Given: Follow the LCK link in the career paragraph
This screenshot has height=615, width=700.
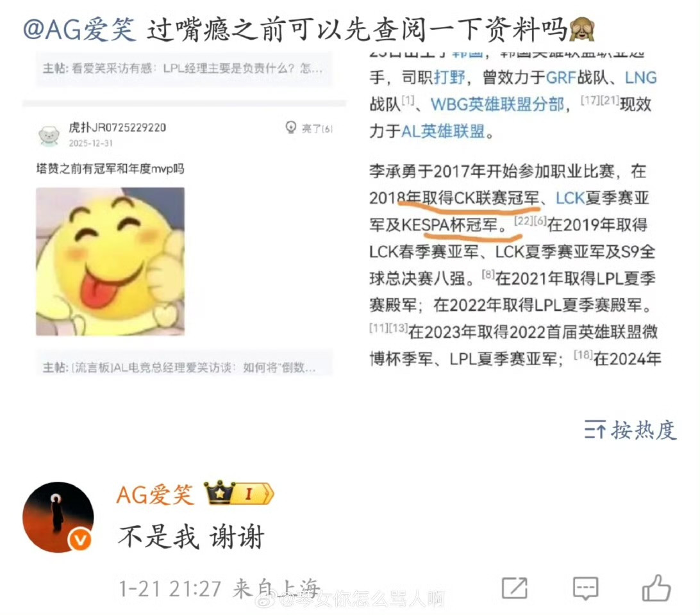Looking at the screenshot, I should (x=570, y=198).
